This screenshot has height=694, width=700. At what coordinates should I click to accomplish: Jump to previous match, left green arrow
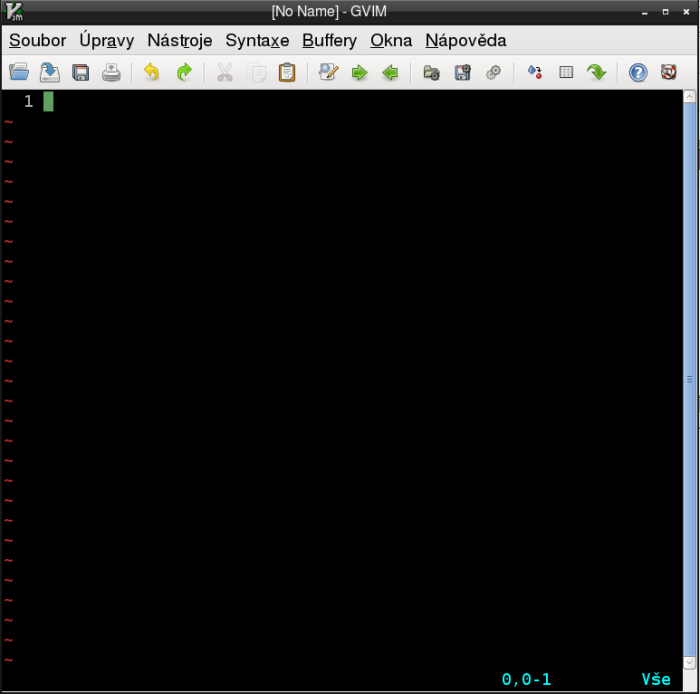point(390,72)
